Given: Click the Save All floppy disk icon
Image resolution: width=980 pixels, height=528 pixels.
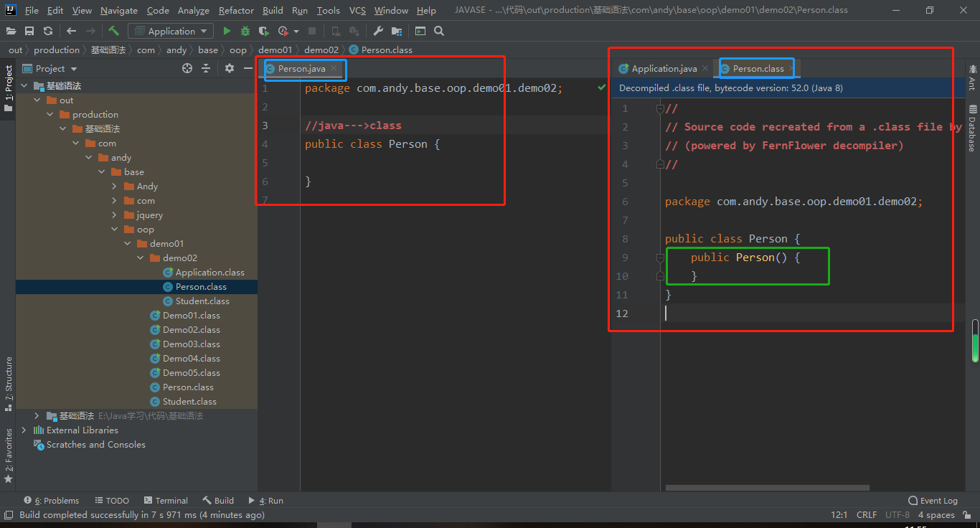Looking at the screenshot, I should pos(29,31).
